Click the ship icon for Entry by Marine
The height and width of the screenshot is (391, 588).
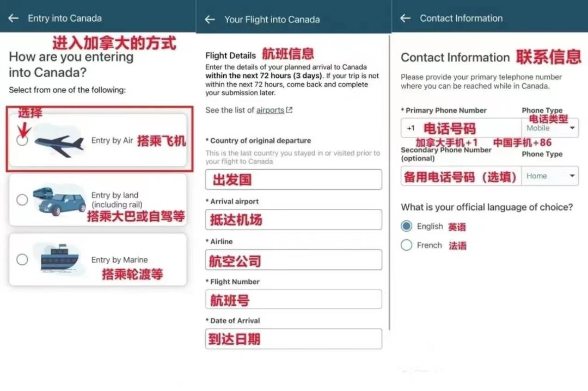point(60,259)
